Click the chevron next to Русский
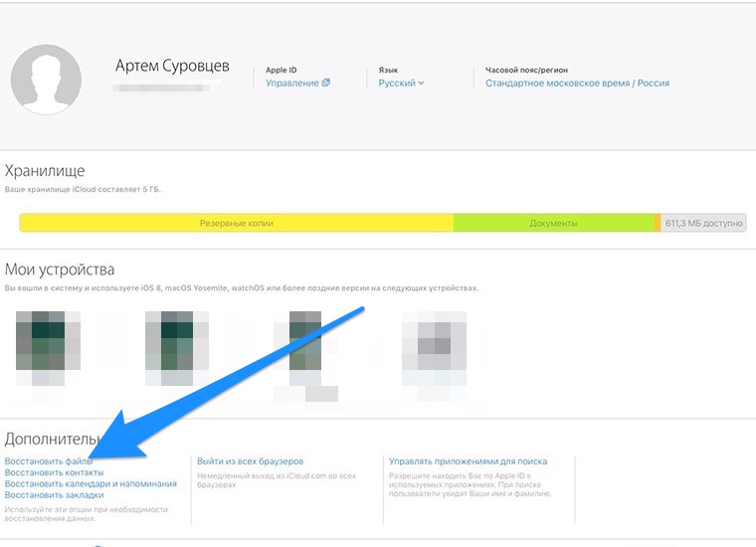Viewport: 756px width, 547px height. [421, 83]
